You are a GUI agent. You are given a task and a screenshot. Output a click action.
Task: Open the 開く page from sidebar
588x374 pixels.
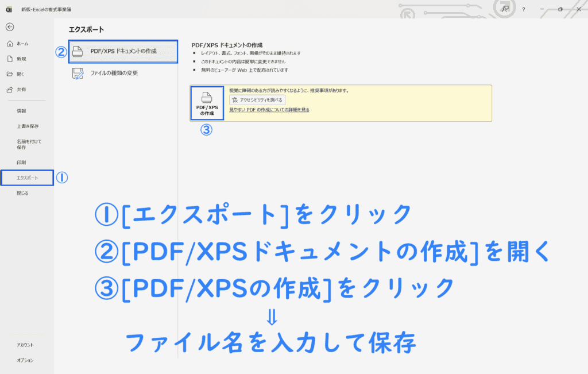point(20,74)
